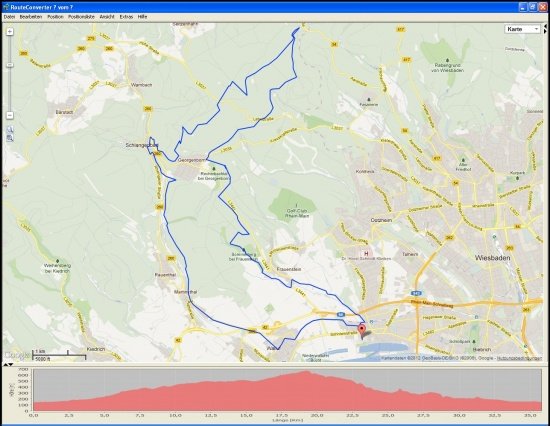The width and height of the screenshot is (550, 426).
Task: Open the Ansicht menu
Action: click(x=107, y=16)
